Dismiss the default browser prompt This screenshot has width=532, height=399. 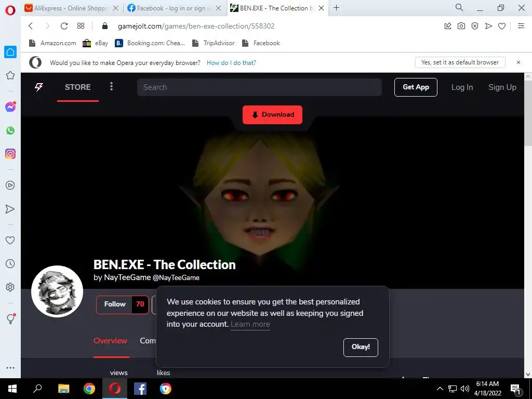(x=518, y=62)
